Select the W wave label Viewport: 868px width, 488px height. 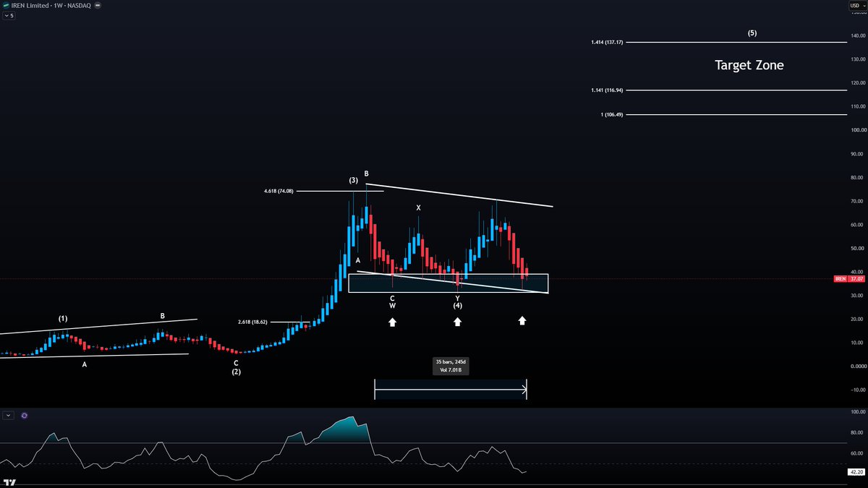tap(392, 306)
